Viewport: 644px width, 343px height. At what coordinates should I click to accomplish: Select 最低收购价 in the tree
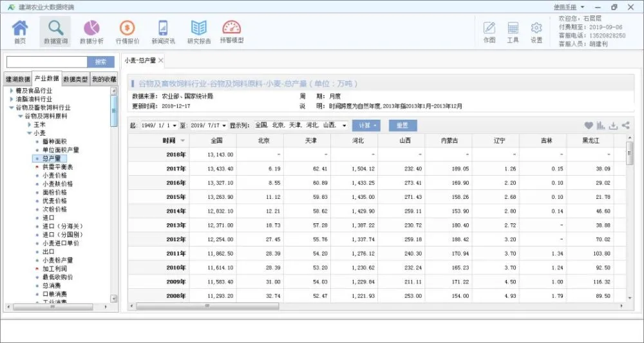coord(57,277)
